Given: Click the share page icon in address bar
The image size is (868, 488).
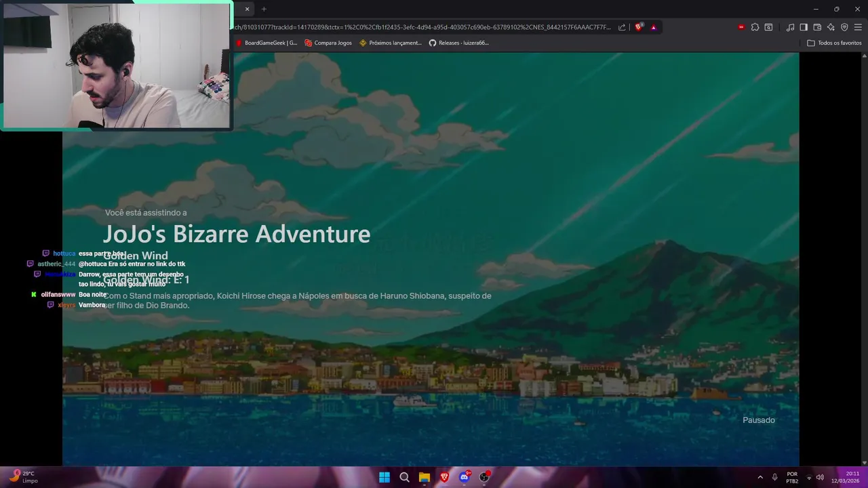Looking at the screenshot, I should [622, 27].
